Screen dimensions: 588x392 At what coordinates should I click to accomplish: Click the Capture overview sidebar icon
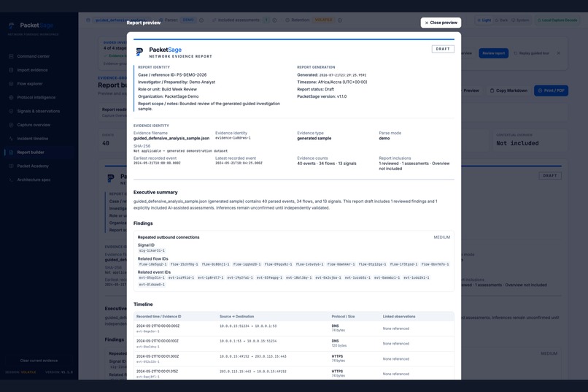click(11, 125)
